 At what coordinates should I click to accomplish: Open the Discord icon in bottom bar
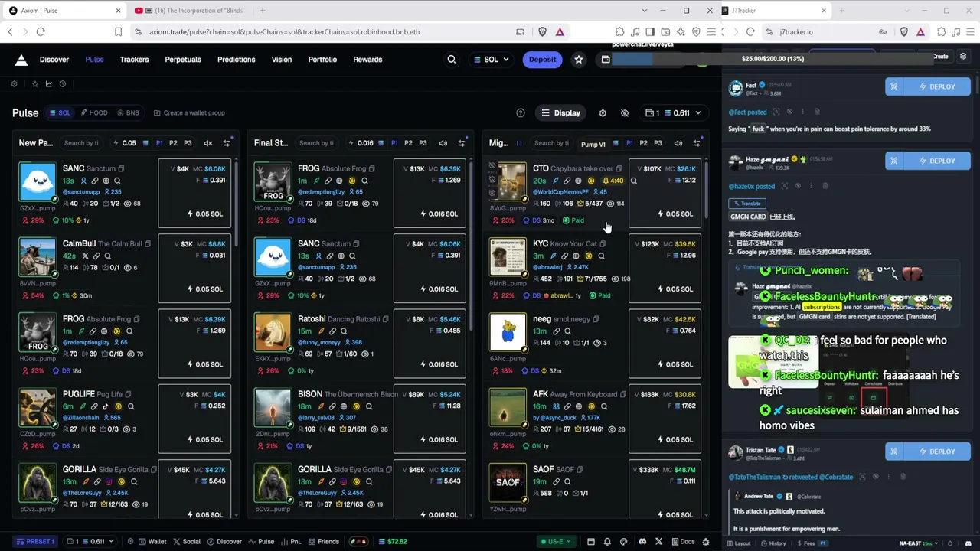(642, 542)
